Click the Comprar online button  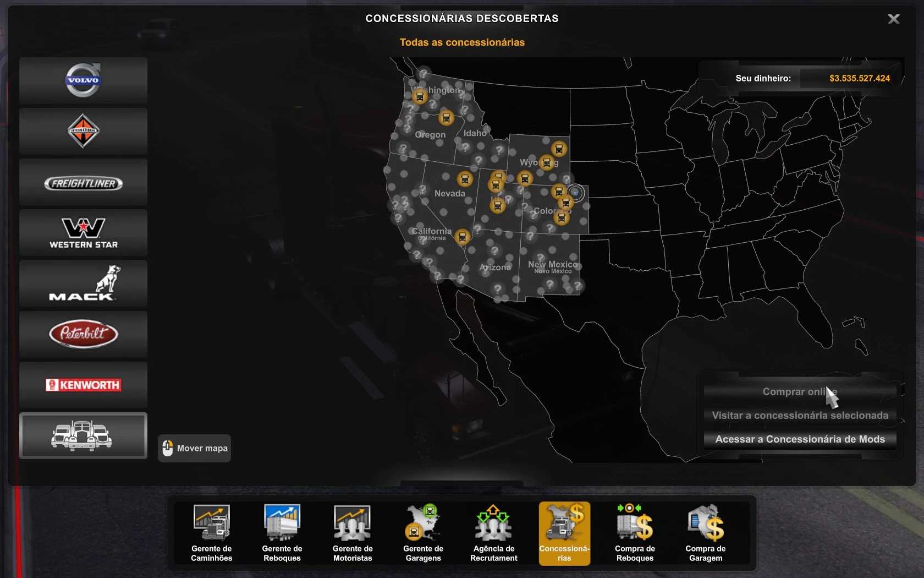coord(800,392)
